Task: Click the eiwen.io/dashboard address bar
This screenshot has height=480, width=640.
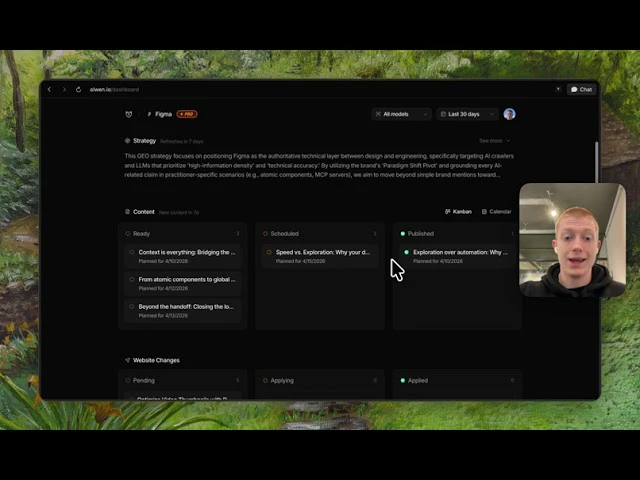Action: pyautogui.click(x=114, y=89)
